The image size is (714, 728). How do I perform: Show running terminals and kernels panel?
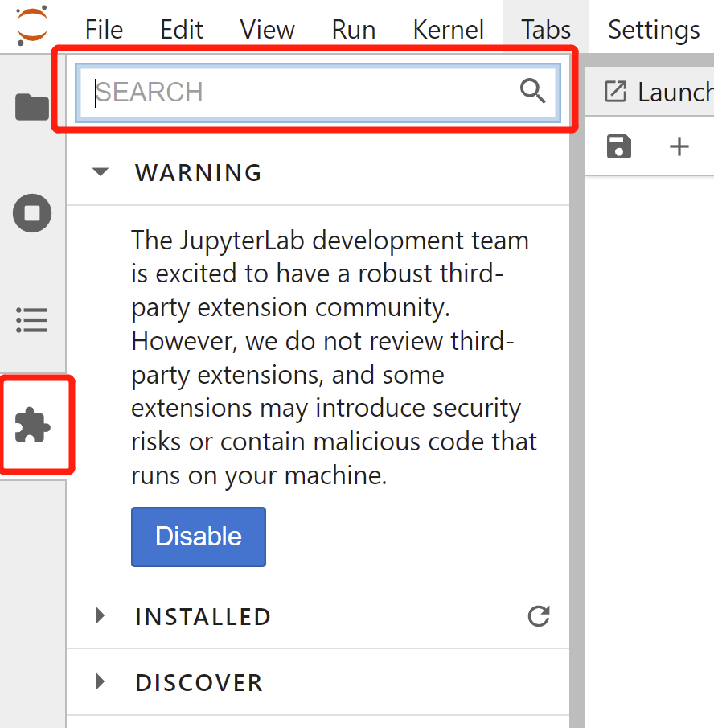click(33, 213)
